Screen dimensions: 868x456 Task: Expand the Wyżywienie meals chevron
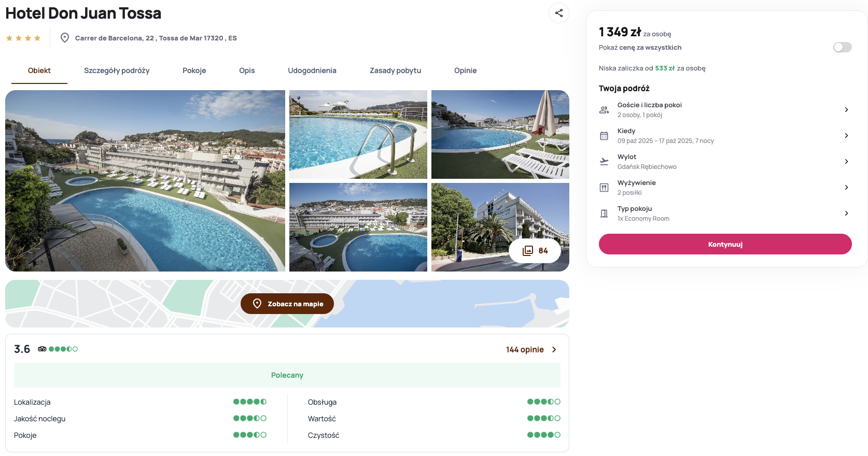coord(846,188)
